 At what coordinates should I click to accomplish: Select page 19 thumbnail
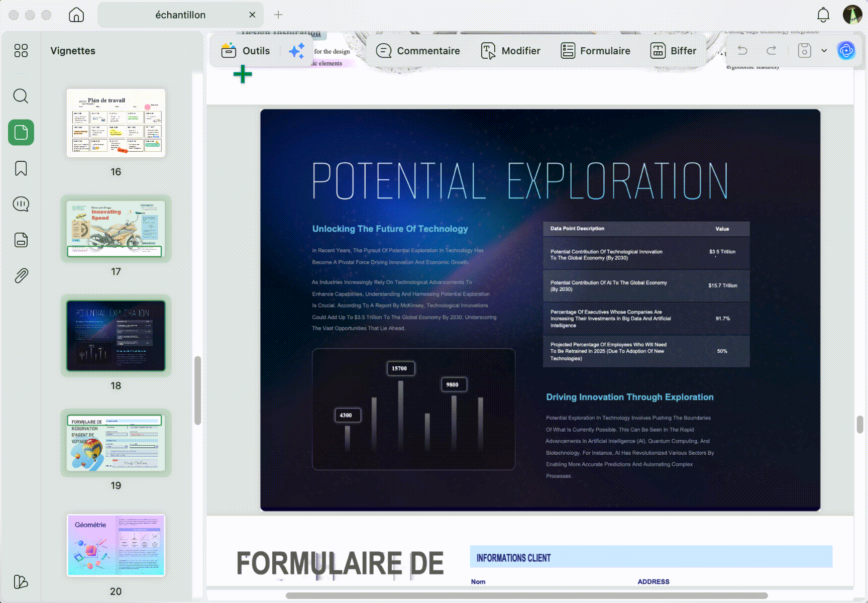point(116,443)
